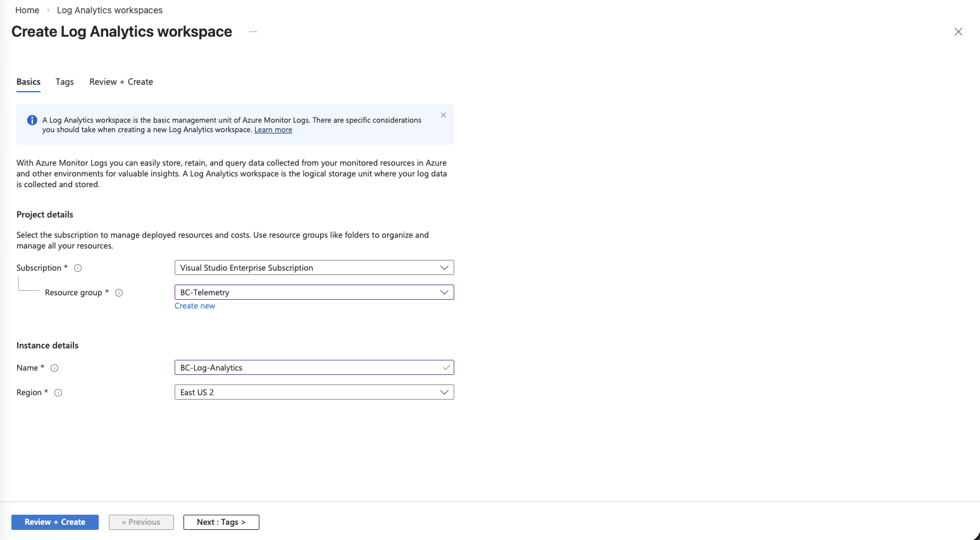Go to Log Analytics workspaces breadcrumb
This screenshot has width=980, height=540.
click(x=109, y=10)
